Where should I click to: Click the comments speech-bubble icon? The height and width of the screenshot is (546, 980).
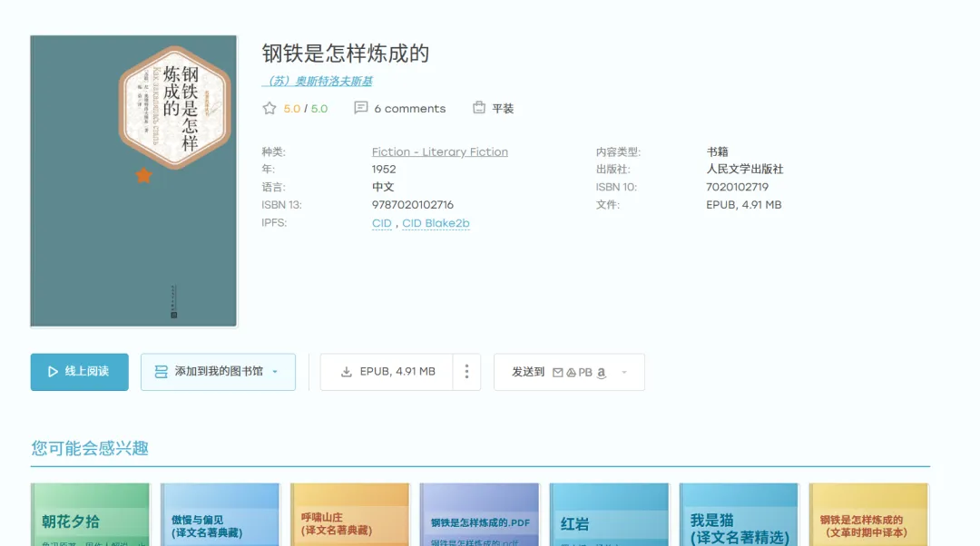coord(360,107)
